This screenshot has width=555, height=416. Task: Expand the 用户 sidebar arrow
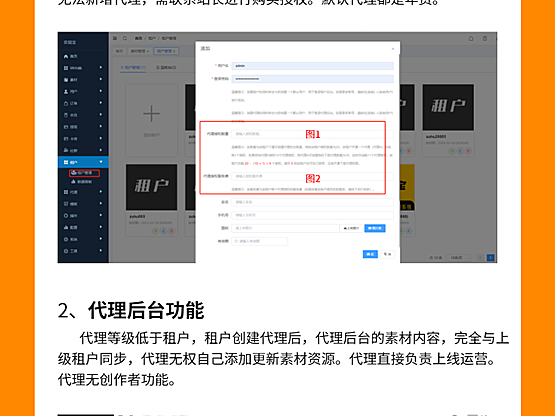coord(101,91)
